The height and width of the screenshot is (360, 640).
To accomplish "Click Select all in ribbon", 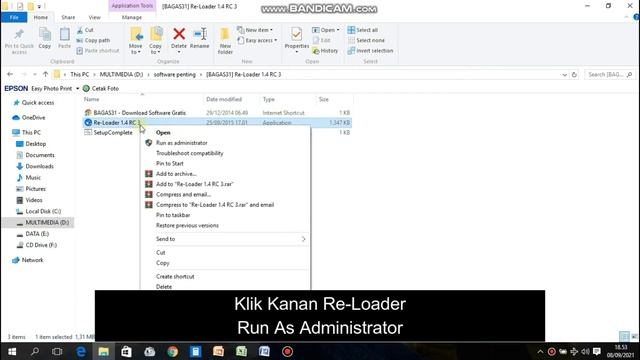I will pos(363,30).
